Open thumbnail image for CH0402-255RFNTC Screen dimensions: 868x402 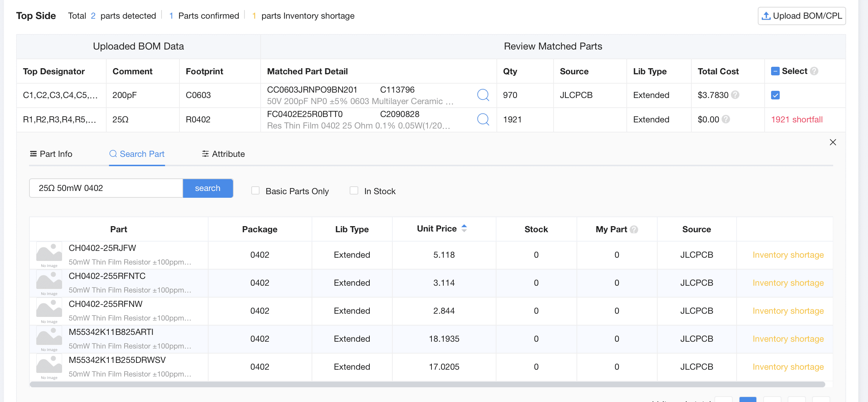49,283
